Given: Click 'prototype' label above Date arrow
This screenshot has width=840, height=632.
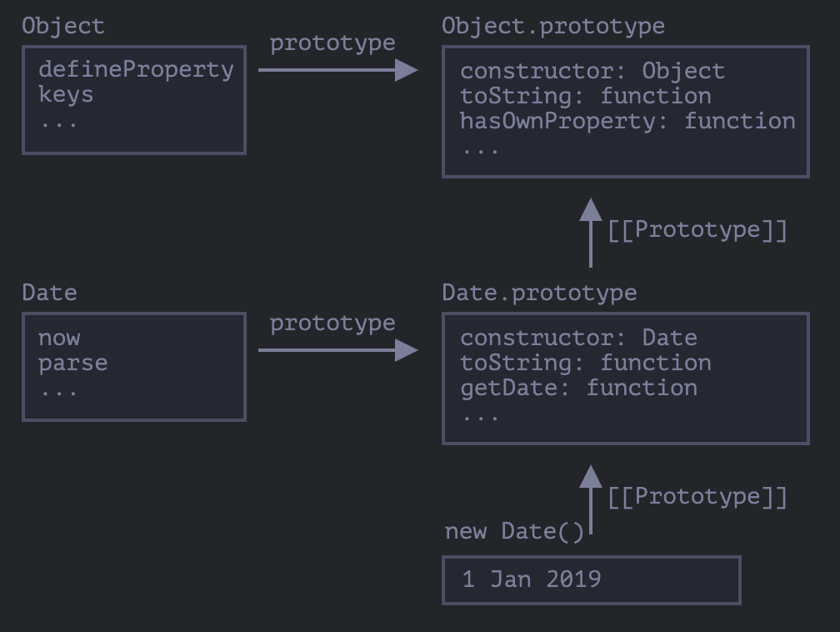Looking at the screenshot, I should tap(332, 324).
